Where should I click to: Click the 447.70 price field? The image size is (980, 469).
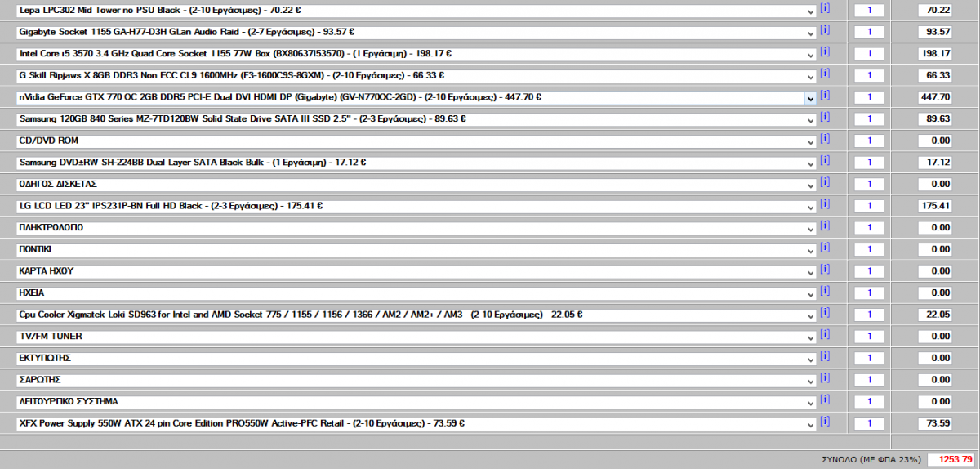(x=934, y=97)
